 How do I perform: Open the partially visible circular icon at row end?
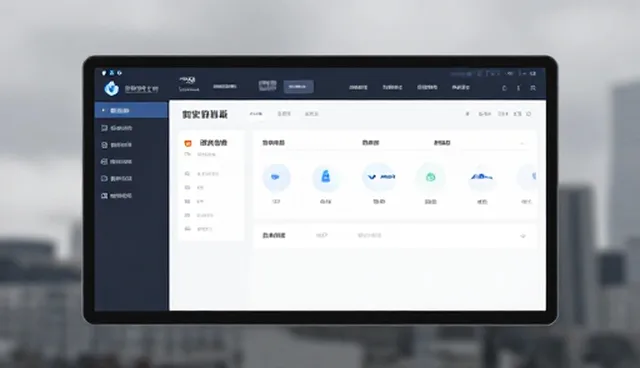pyautogui.click(x=527, y=177)
